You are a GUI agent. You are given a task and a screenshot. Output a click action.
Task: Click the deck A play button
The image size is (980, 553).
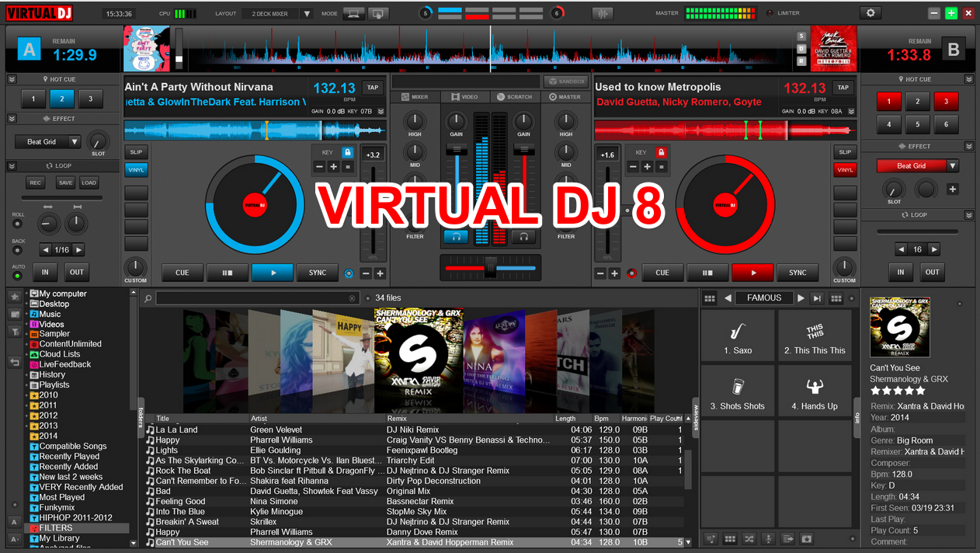273,273
